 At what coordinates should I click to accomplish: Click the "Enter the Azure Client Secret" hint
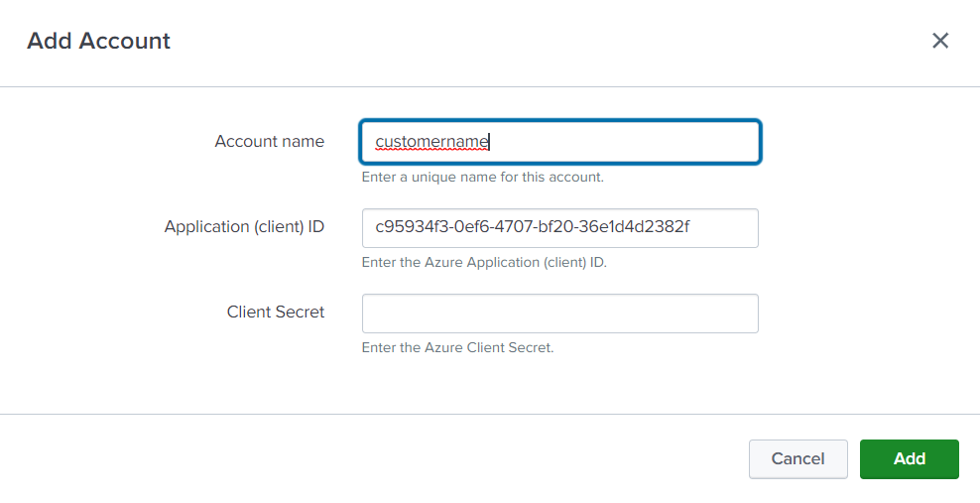(x=457, y=348)
